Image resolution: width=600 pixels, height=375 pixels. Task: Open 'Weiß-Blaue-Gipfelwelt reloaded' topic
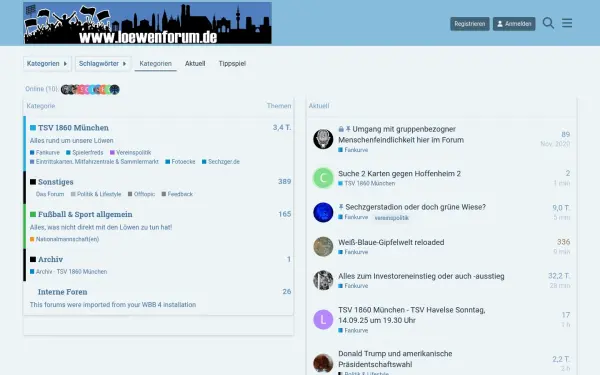click(391, 242)
